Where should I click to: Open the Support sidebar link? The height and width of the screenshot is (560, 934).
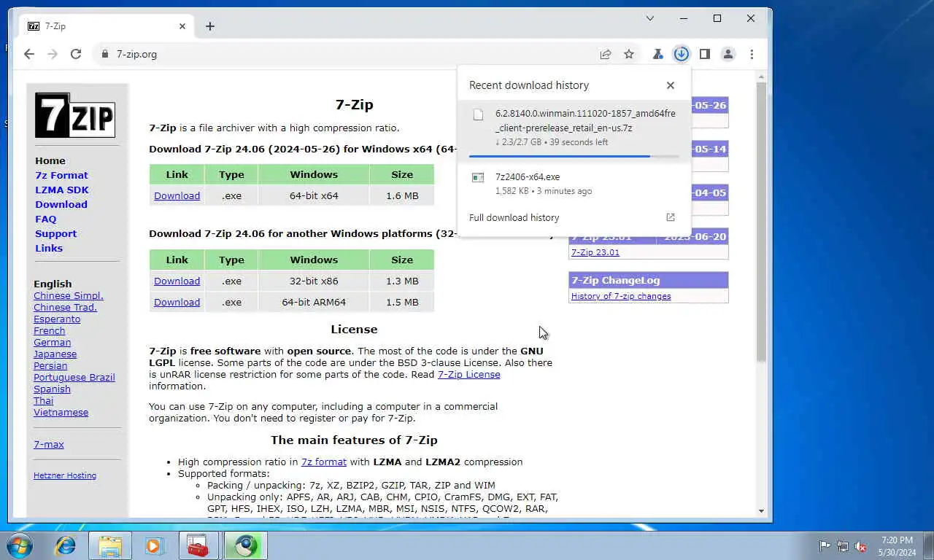pos(55,233)
